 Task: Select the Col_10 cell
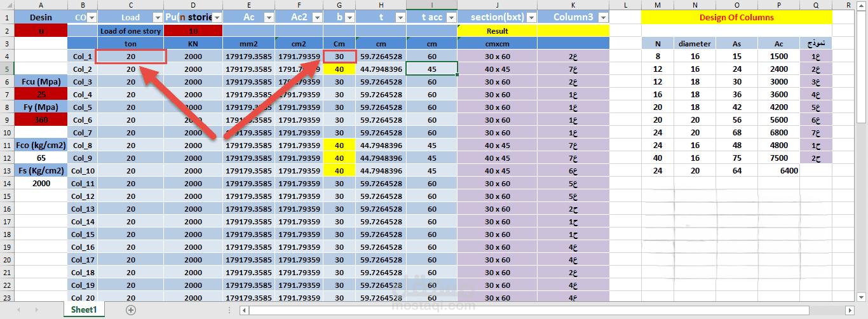(x=82, y=171)
